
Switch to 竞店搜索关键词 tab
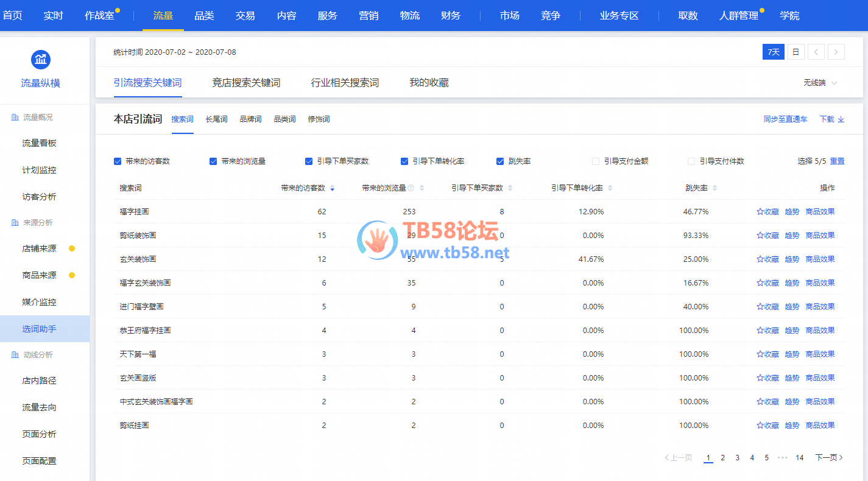(246, 83)
